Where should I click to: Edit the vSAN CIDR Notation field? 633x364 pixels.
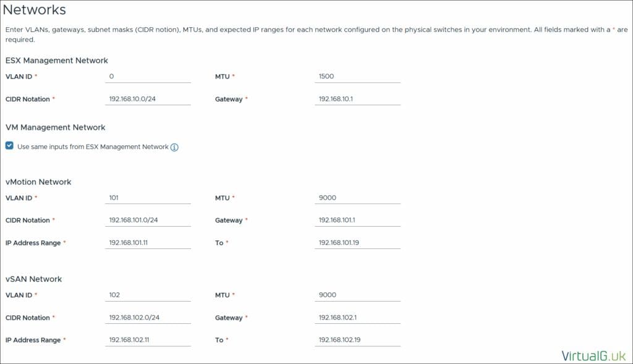tap(148, 318)
